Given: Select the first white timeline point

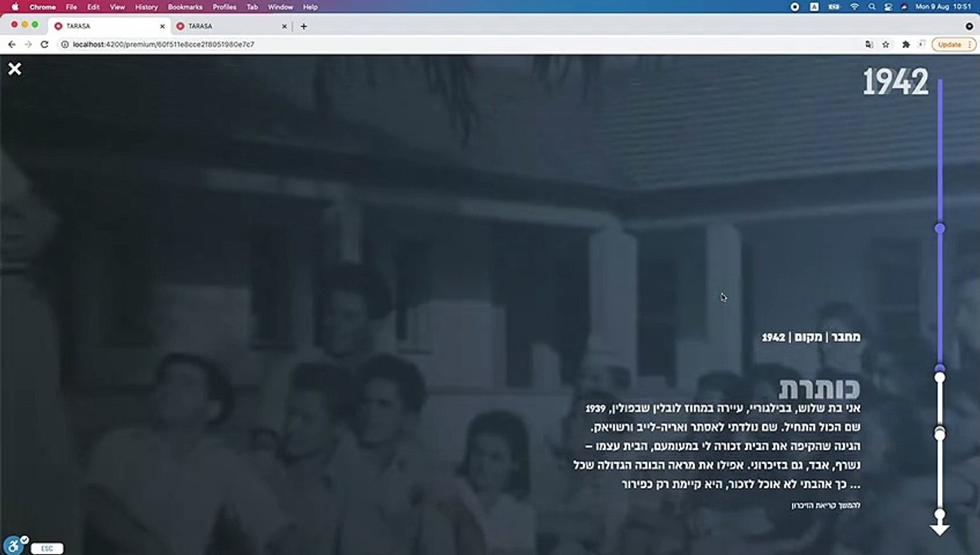Looking at the screenshot, I should 939,377.
